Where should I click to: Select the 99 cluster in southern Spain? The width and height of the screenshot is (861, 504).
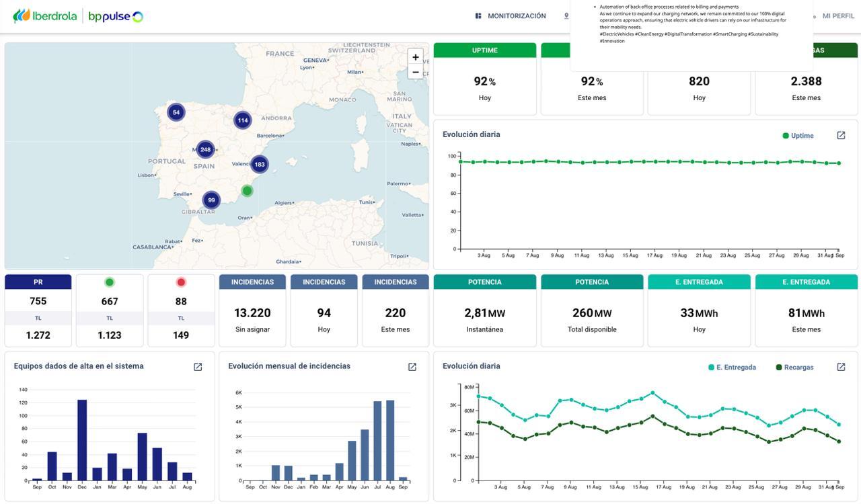pyautogui.click(x=211, y=200)
